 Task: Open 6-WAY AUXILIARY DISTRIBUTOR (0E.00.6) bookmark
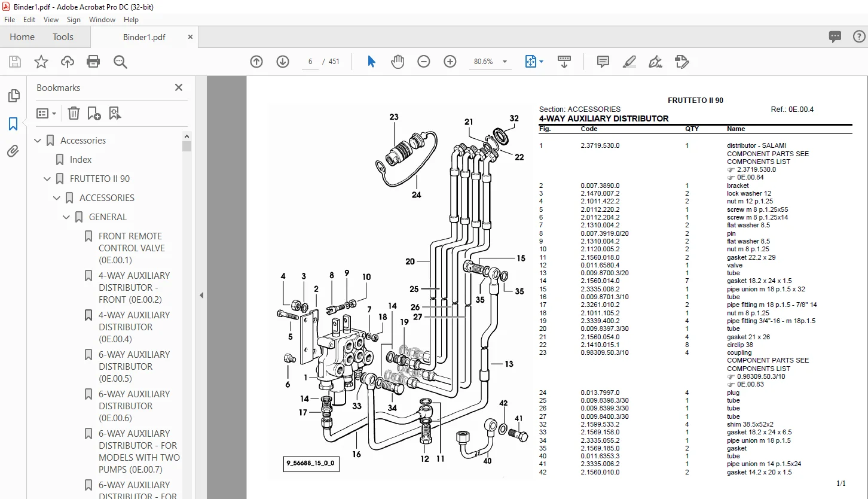pyautogui.click(x=134, y=406)
